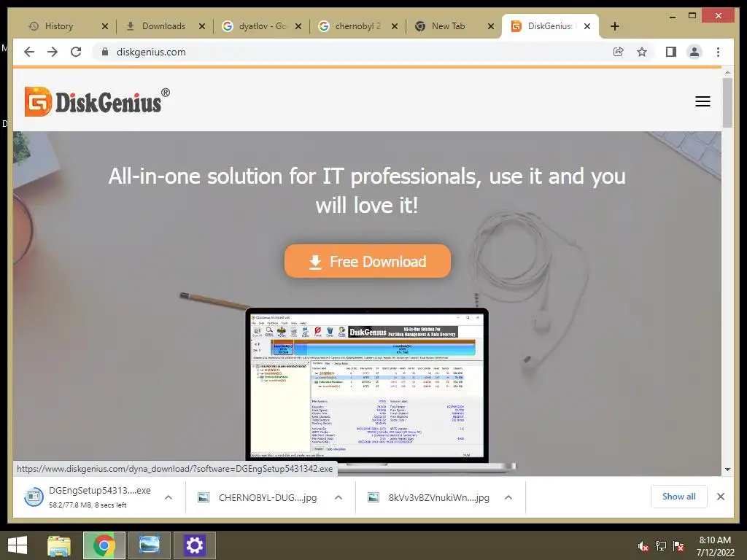Close the DiskGenius tab
This screenshot has height=560, width=747.
tap(587, 26)
